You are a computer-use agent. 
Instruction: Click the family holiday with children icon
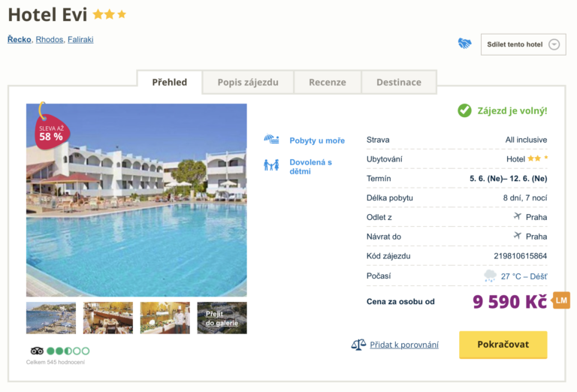point(271,165)
